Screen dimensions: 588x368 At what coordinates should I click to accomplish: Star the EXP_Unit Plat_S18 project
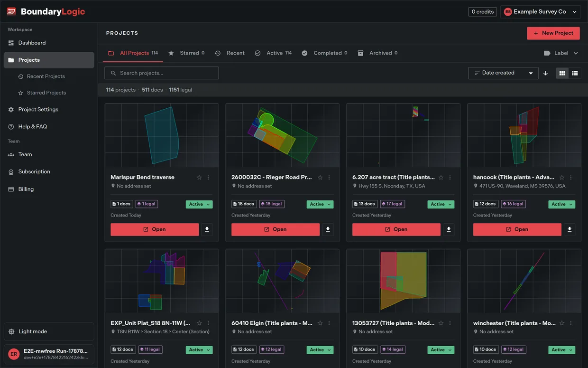point(199,323)
